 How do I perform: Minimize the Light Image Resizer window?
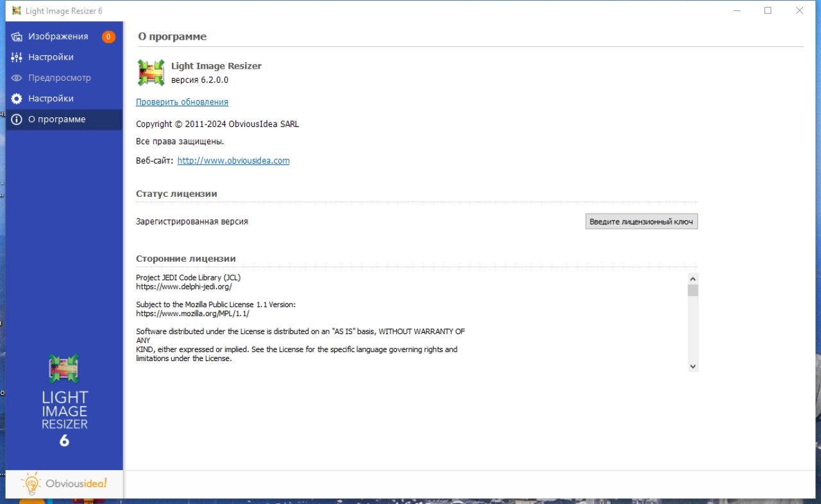point(737,10)
